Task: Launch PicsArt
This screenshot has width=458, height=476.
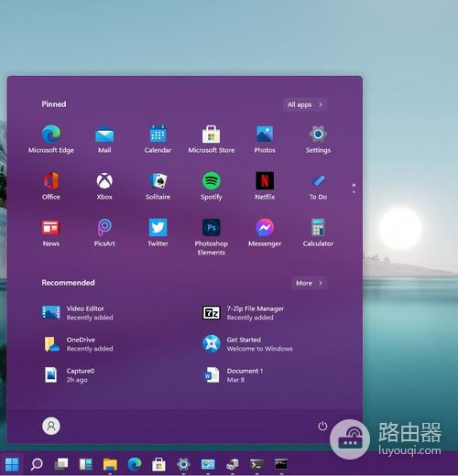Action: 104,233
